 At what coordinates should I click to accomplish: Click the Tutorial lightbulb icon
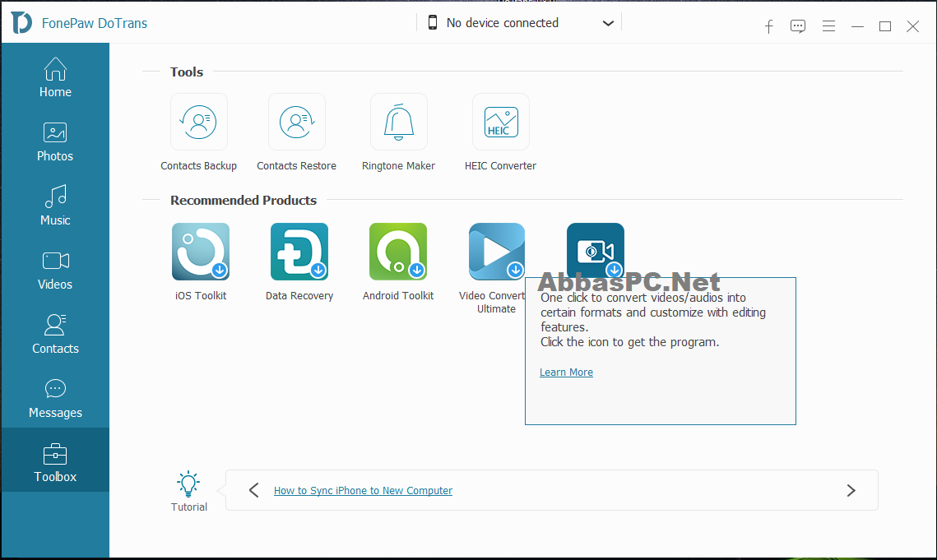click(x=188, y=484)
